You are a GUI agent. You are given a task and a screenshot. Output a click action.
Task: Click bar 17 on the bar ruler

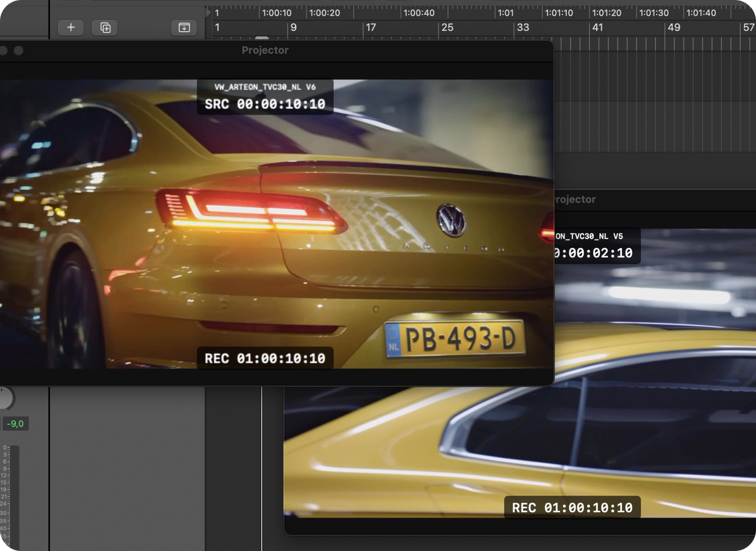[x=370, y=28]
